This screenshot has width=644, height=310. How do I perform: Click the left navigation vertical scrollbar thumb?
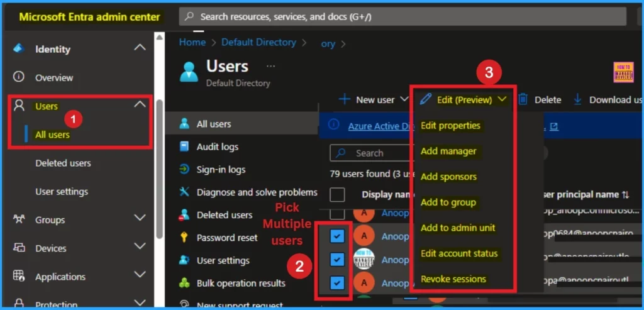pyautogui.click(x=159, y=169)
